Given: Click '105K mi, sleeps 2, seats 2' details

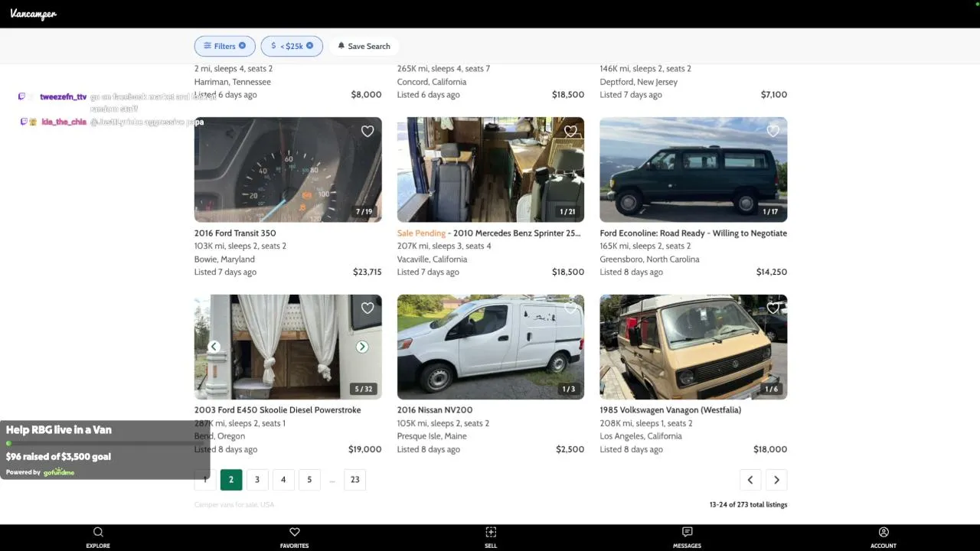Looking at the screenshot, I should click(443, 423).
